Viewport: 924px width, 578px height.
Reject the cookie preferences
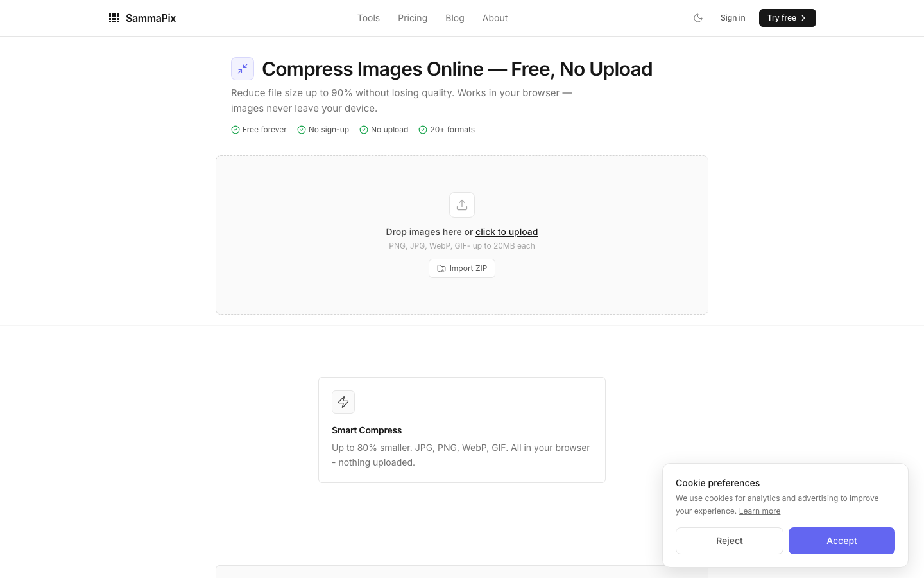click(730, 541)
